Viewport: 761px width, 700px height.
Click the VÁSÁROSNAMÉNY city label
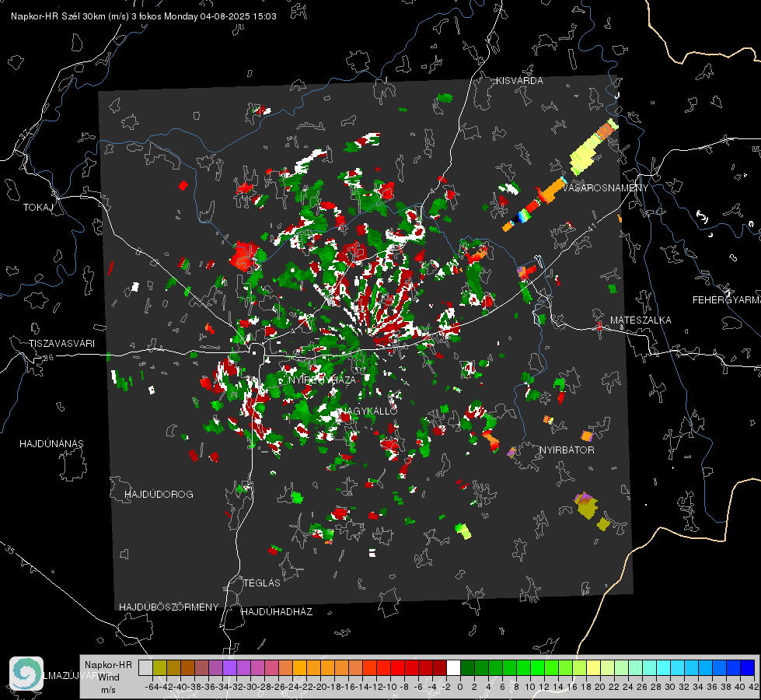(x=606, y=188)
